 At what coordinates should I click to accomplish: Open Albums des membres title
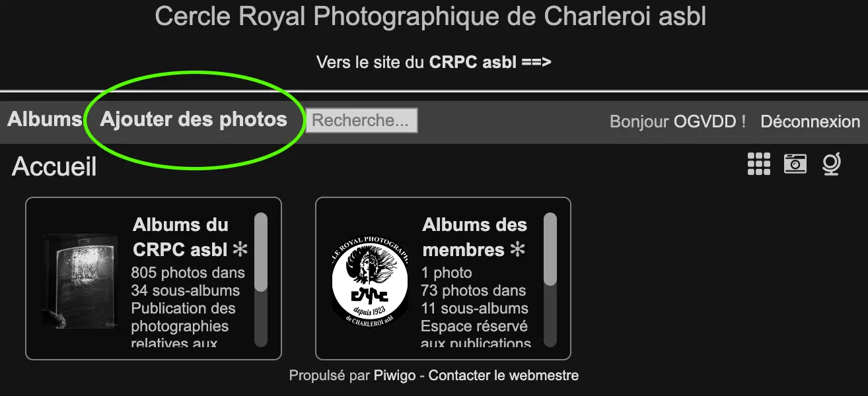[x=474, y=237]
